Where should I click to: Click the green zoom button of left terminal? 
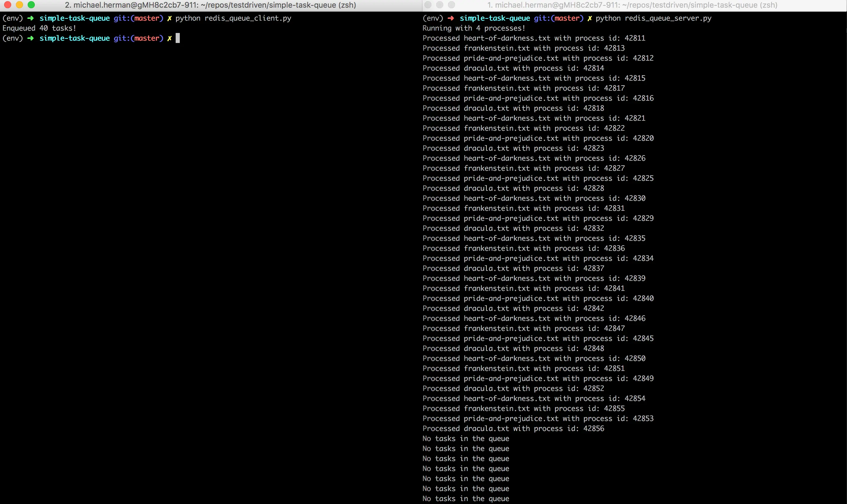click(31, 5)
